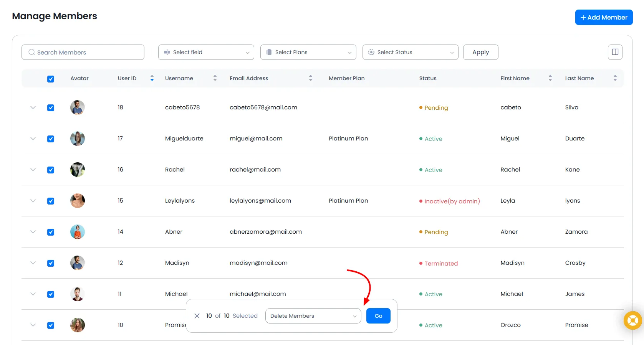Screen dimensions: 644x345
Task: Open cabeto5678's avatar picture
Action: pyautogui.click(x=78, y=107)
